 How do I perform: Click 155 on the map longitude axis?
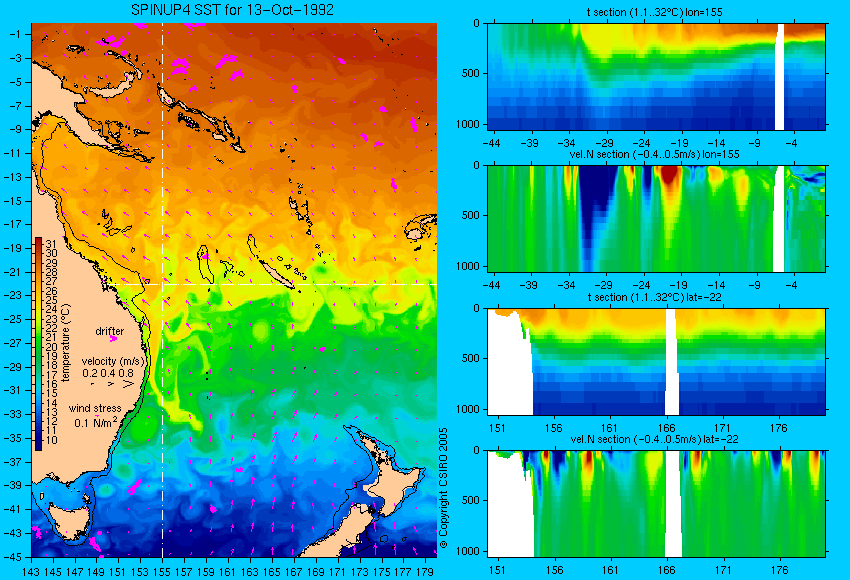pos(162,571)
